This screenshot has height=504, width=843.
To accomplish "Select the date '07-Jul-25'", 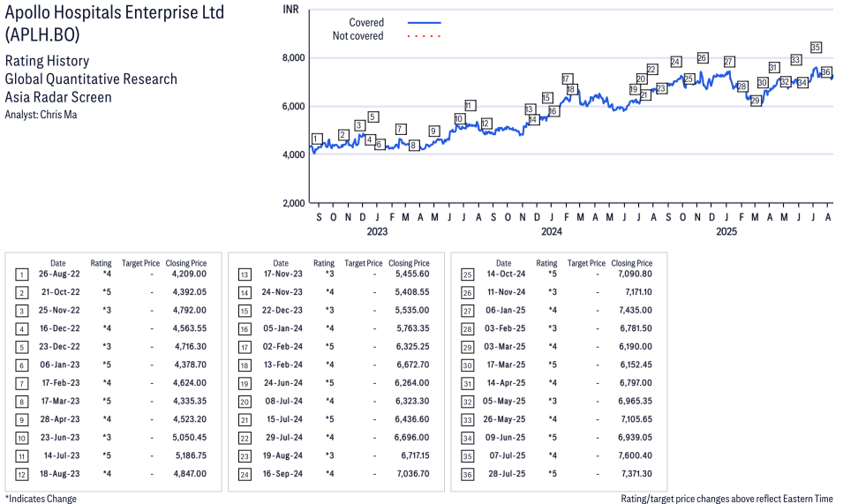I will tap(507, 455).
